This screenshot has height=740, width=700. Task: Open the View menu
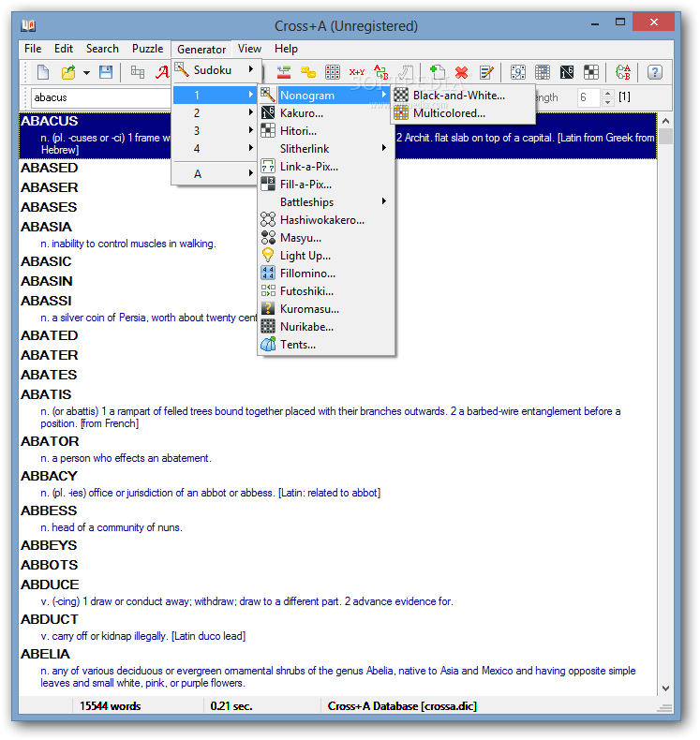coord(249,49)
